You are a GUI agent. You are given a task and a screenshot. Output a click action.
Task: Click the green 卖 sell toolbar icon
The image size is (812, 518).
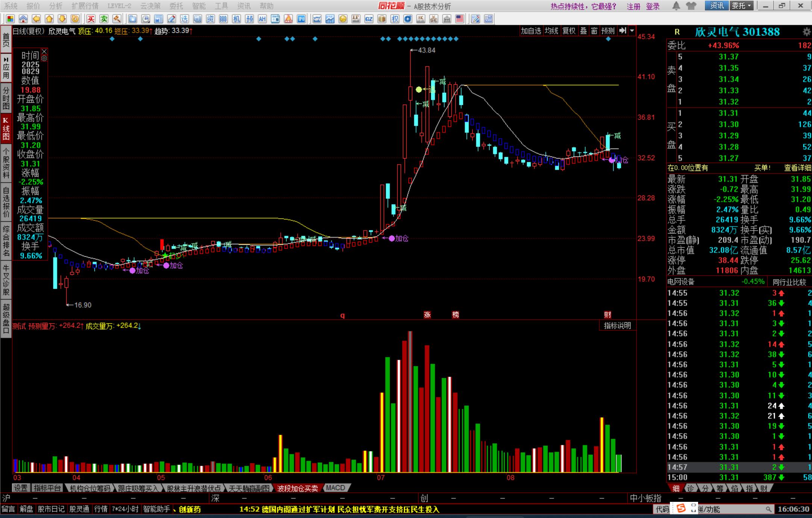pyautogui.click(x=104, y=19)
